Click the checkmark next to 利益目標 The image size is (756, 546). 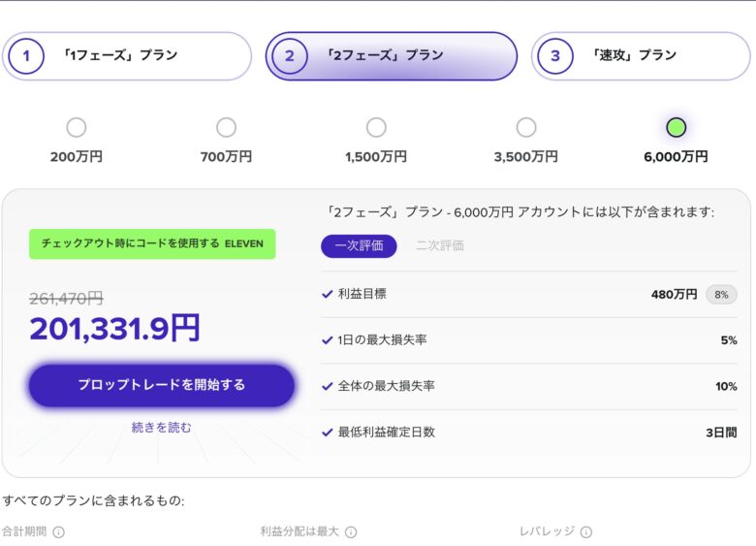click(327, 294)
